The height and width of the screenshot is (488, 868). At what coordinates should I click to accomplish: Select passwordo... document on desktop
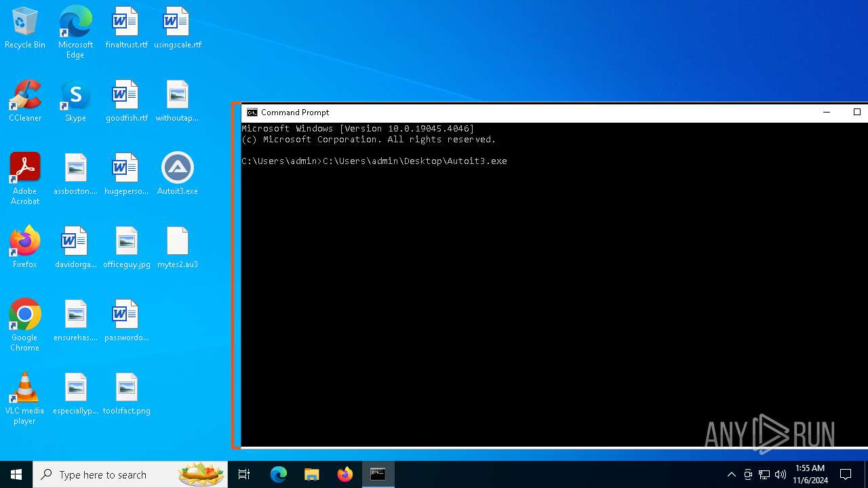[126, 321]
